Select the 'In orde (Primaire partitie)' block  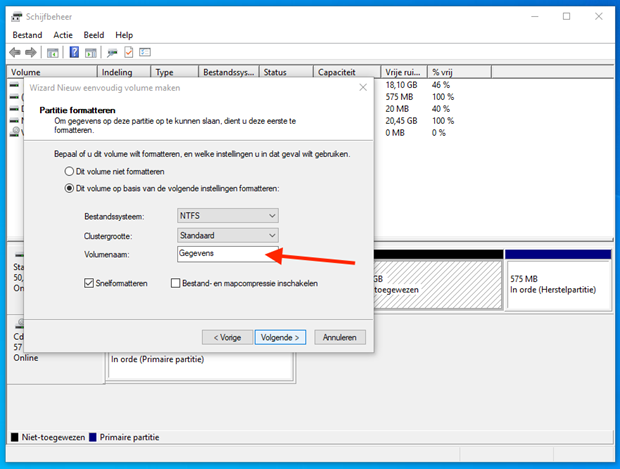click(201, 366)
